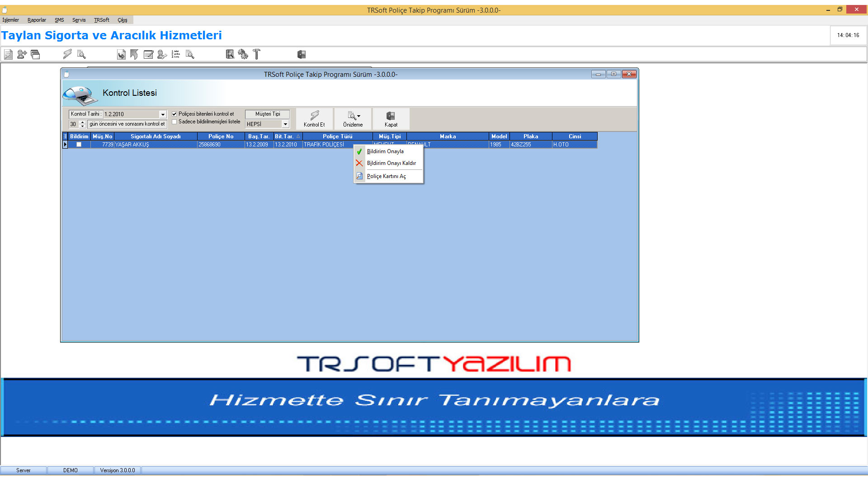Sort by Sigortalı Adı Soyadı column header
Viewport: 868px width, 488px height.
point(156,136)
